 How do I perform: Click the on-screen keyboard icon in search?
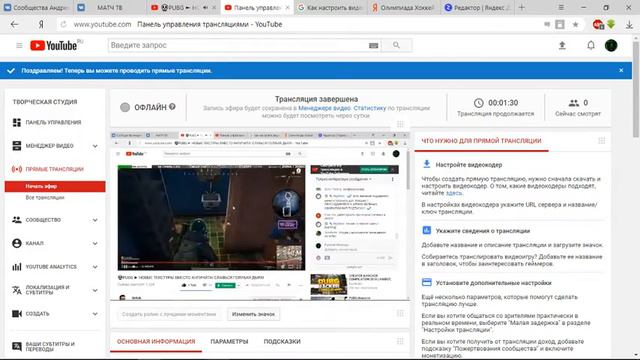[373, 46]
